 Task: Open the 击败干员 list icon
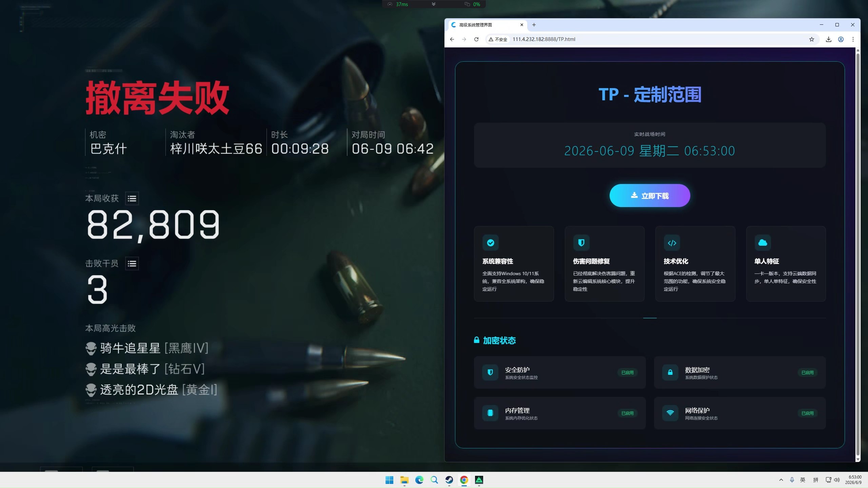132,263
